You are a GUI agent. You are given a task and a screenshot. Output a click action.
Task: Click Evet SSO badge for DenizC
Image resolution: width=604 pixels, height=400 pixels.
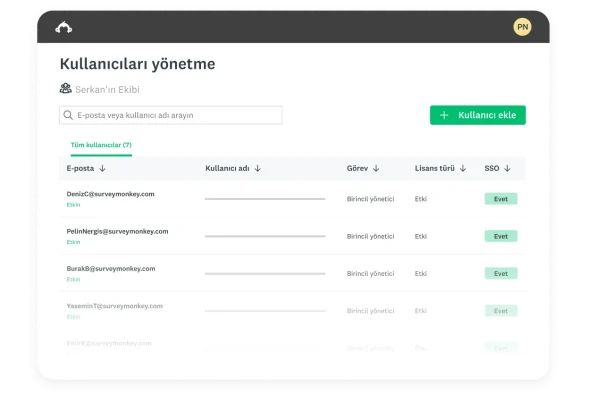pyautogui.click(x=501, y=199)
